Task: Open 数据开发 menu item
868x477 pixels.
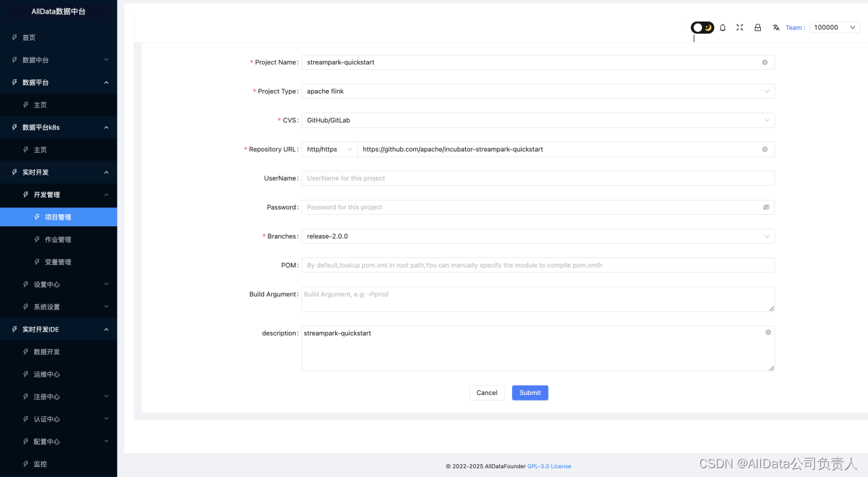Action: 58,352
